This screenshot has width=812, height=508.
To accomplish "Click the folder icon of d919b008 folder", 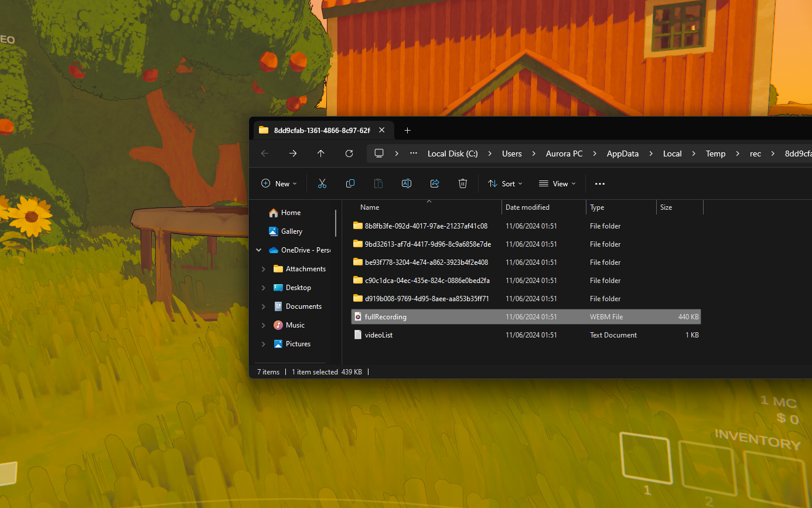I will [358, 298].
